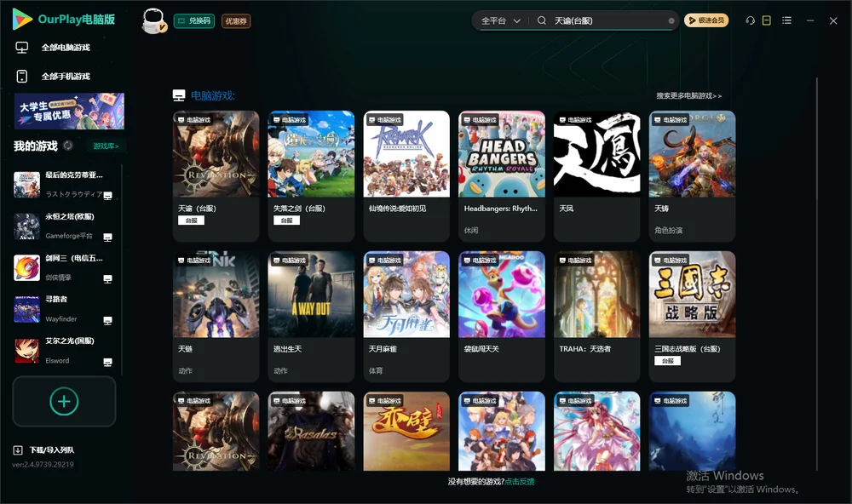Open the 天凤 game card
This screenshot has width=852, height=504.
(597, 176)
